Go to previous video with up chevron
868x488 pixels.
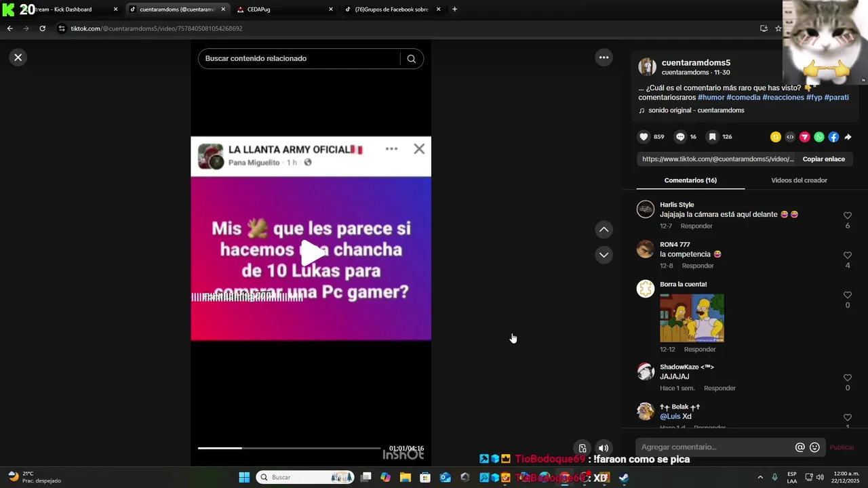[604, 230]
